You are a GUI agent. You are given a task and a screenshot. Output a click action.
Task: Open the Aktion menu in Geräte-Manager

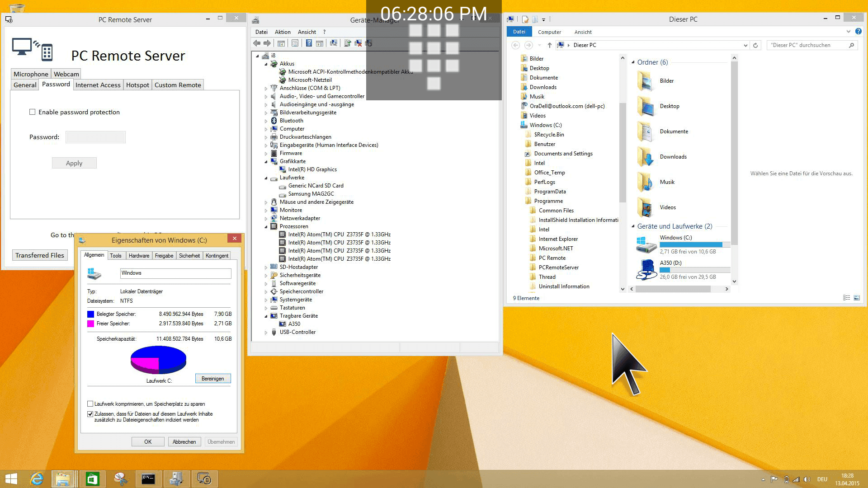[x=283, y=32]
